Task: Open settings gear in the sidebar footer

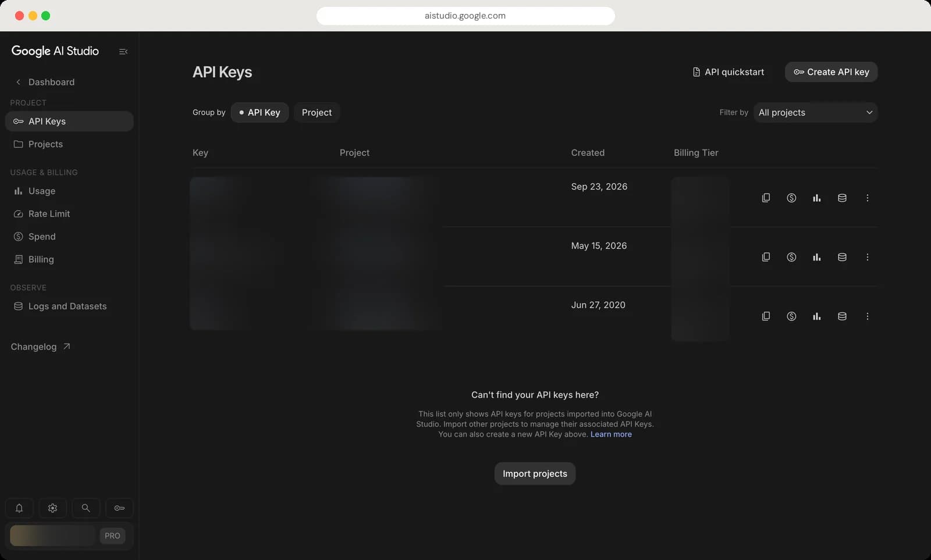Action: click(x=52, y=508)
